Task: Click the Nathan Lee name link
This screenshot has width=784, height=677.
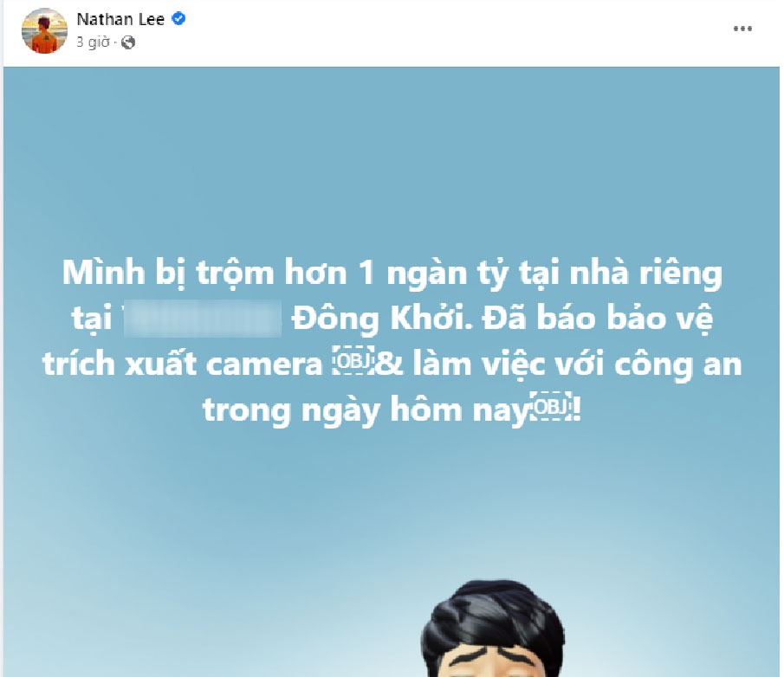Action: (x=120, y=20)
